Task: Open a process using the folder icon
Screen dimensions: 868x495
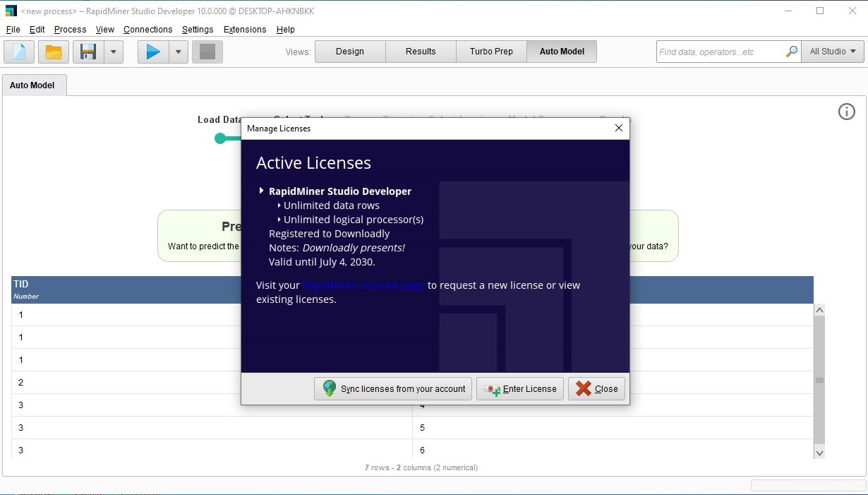Action: pos(54,52)
